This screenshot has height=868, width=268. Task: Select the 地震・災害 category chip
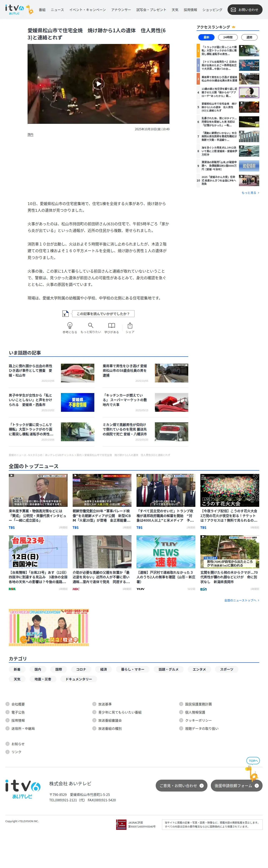43,679
